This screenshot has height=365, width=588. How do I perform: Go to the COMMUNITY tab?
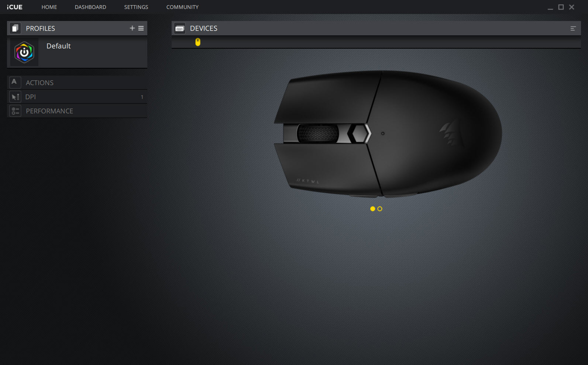tap(182, 7)
